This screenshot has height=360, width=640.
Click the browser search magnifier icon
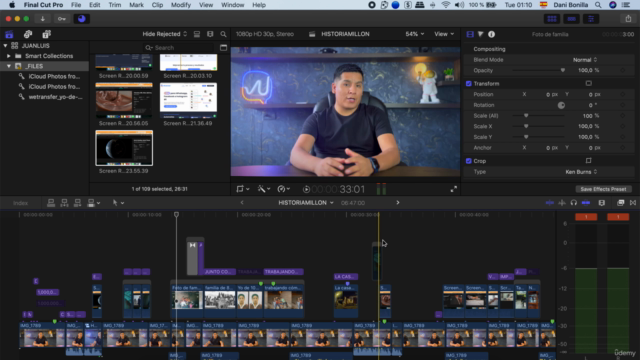223,34
